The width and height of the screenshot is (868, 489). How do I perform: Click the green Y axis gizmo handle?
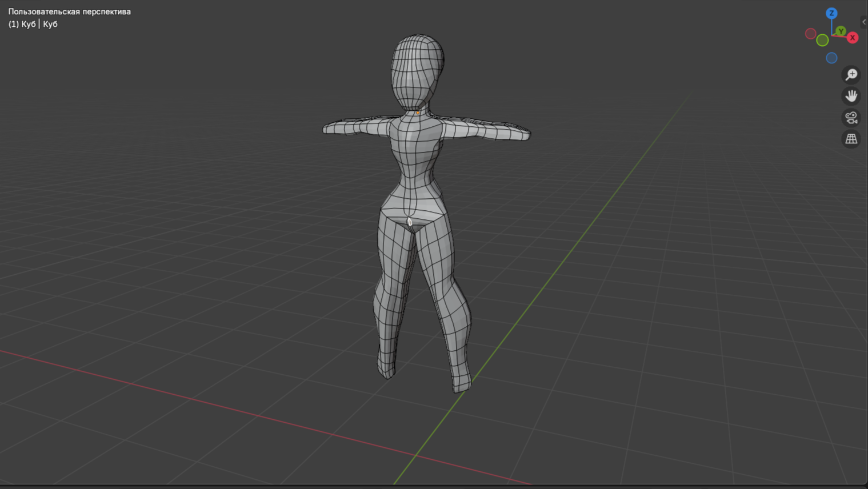tap(841, 31)
